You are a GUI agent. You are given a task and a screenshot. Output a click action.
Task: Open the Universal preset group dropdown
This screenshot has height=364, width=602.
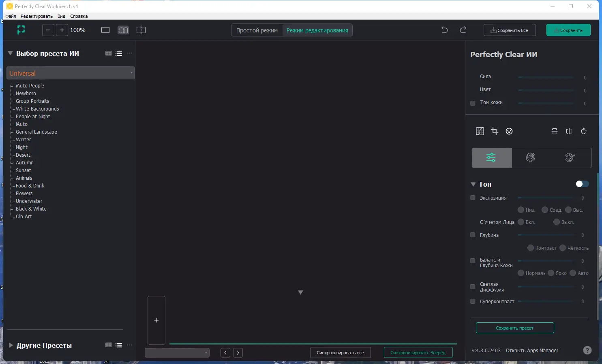pyautogui.click(x=71, y=73)
